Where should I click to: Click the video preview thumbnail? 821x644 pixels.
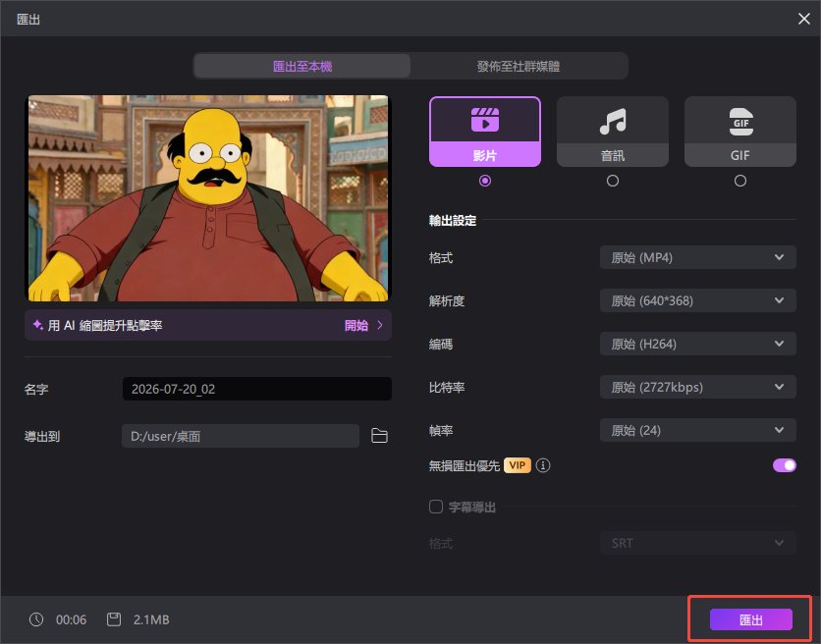coord(208,198)
